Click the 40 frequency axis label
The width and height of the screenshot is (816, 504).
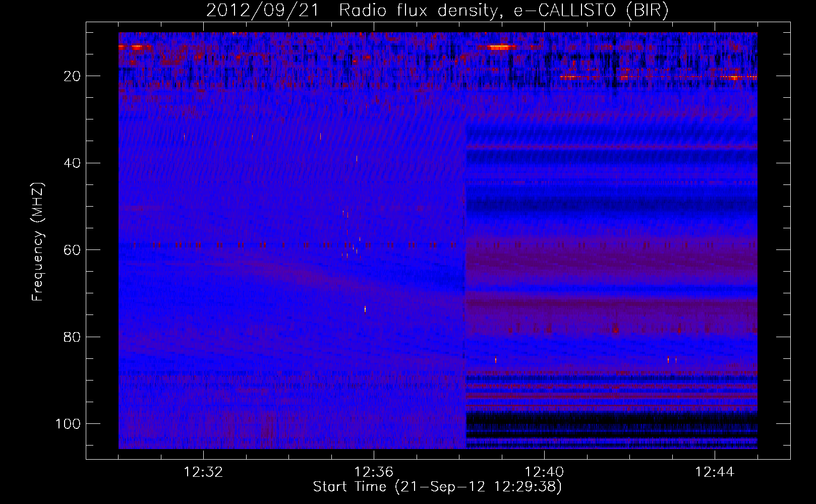73,163
